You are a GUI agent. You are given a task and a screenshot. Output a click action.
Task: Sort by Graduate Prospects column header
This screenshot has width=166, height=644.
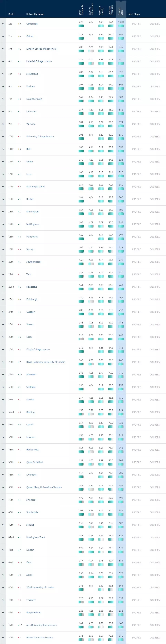point(111,10)
